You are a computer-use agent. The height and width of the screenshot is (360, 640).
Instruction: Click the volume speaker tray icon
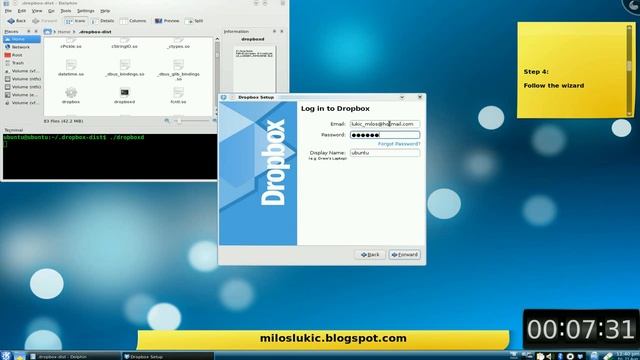click(549, 356)
